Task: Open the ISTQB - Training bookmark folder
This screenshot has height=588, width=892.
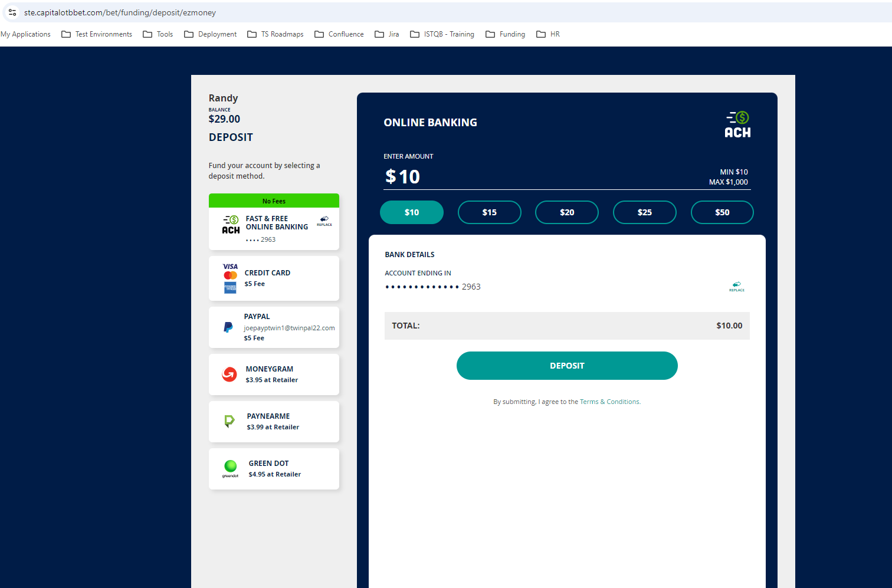Action: pos(442,34)
